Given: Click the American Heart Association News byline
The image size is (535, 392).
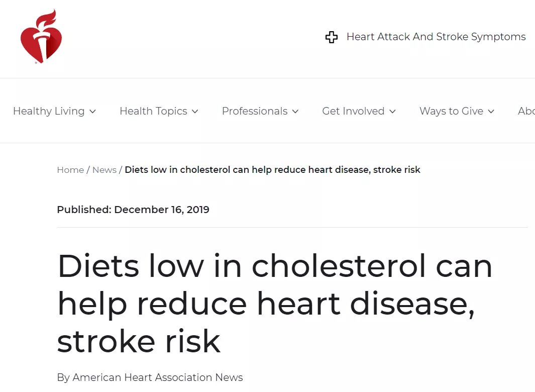Looking at the screenshot, I should pos(150,377).
